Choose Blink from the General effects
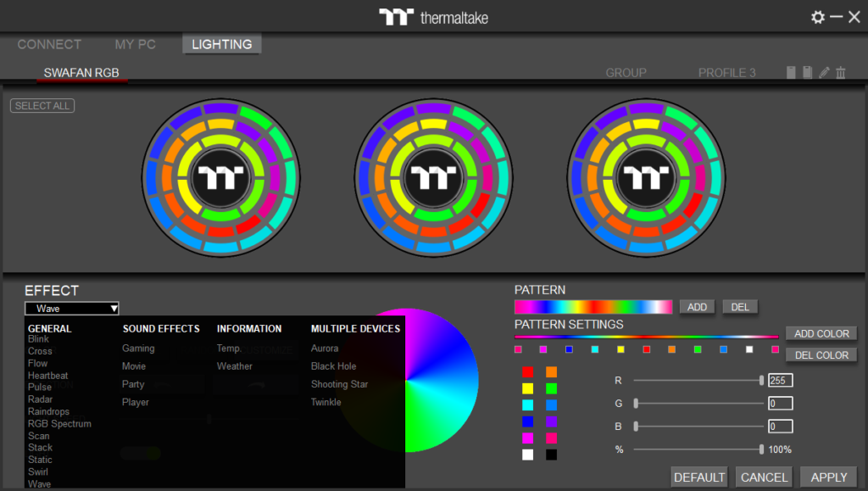The width and height of the screenshot is (868, 491). (x=38, y=338)
